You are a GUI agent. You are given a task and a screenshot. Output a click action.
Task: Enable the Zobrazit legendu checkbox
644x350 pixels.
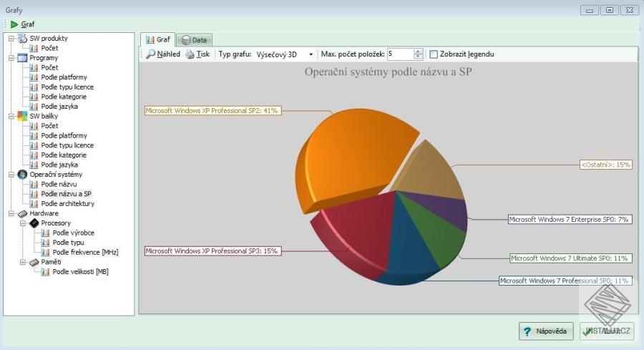tap(434, 54)
